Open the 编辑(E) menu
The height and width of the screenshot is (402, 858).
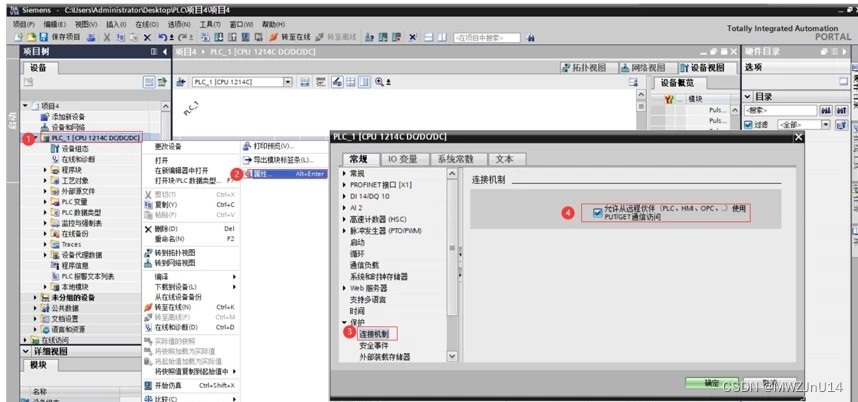pyautogui.click(x=54, y=24)
